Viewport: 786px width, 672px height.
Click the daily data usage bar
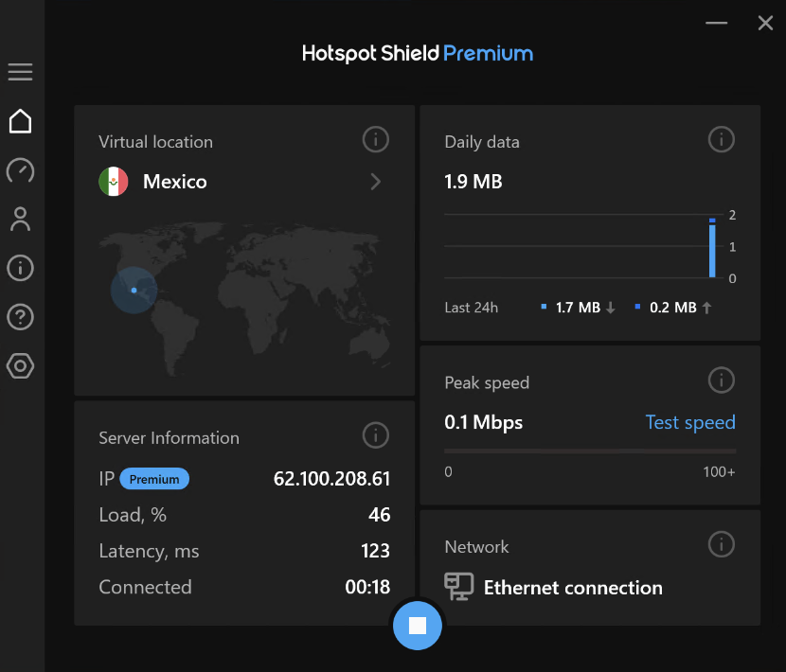pos(712,248)
